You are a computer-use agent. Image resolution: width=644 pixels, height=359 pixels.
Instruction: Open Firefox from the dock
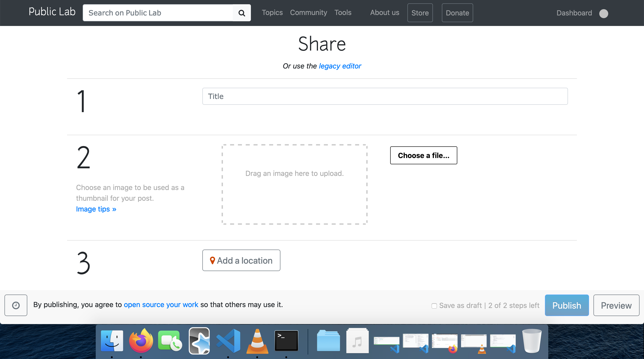point(141,341)
